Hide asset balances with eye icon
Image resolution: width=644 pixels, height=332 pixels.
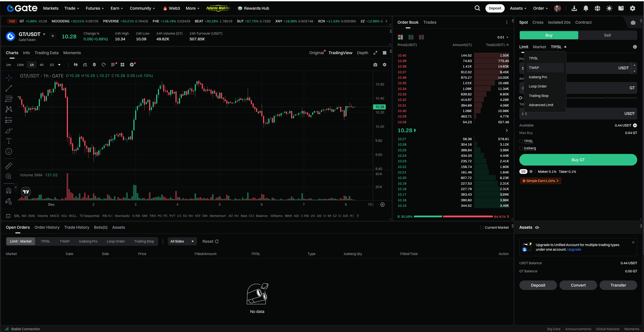pyautogui.click(x=537, y=227)
